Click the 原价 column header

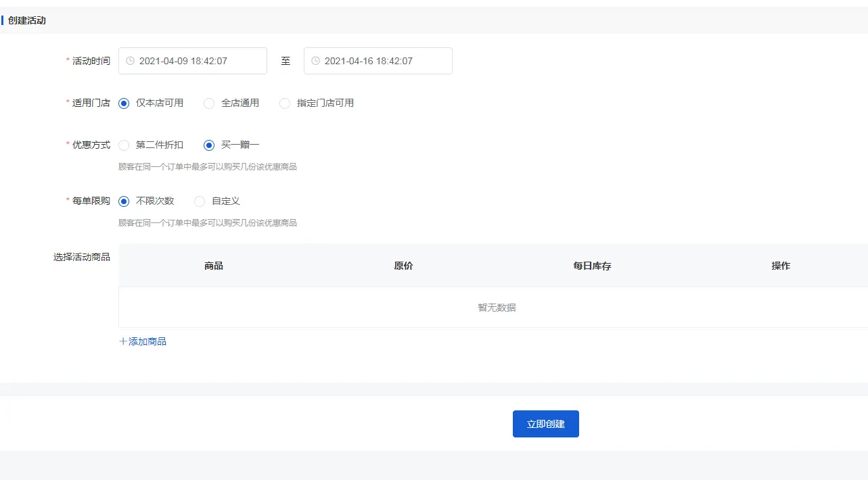coord(403,266)
